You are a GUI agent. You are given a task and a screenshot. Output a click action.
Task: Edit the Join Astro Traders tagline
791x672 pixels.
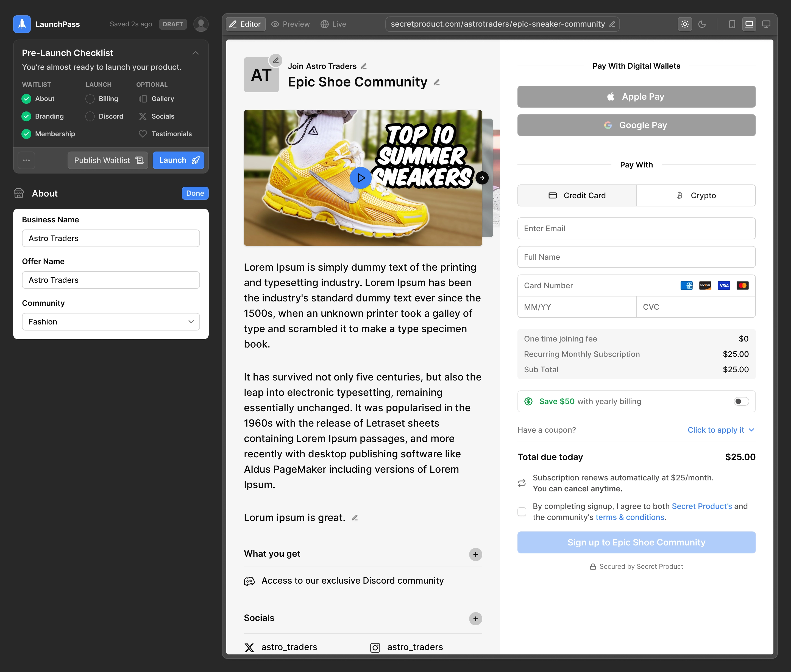click(x=364, y=66)
